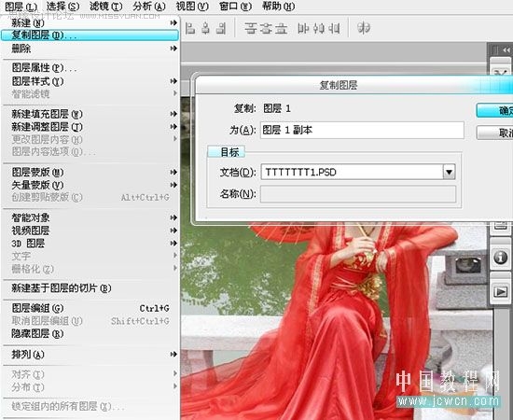Viewport: 513px width, 420px height.
Task: Open the 帮助(H) menu
Action: [279, 7]
